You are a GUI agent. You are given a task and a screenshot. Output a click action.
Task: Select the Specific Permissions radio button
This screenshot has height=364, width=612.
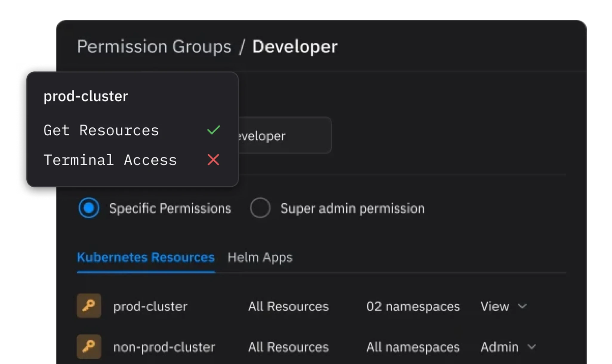pos(89,208)
